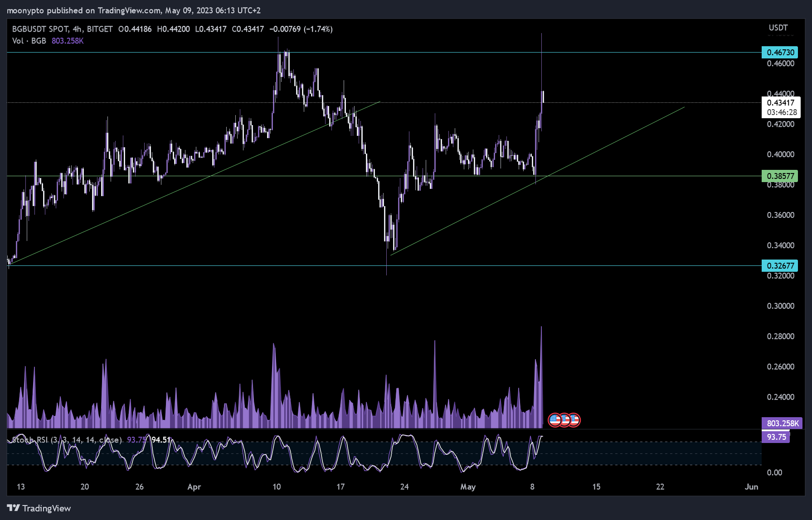Open the leftmost US flag economic event
The width and height of the screenshot is (812, 520).
coord(554,420)
